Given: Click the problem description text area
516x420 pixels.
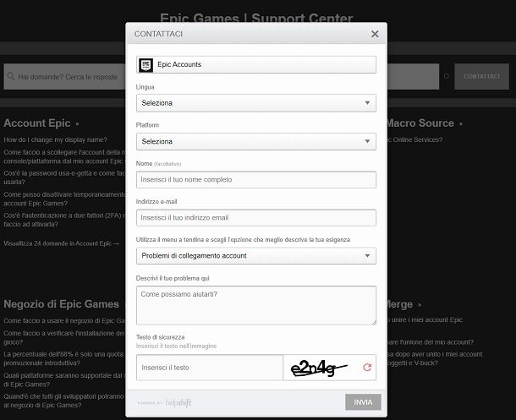Looking at the screenshot, I should point(256,305).
